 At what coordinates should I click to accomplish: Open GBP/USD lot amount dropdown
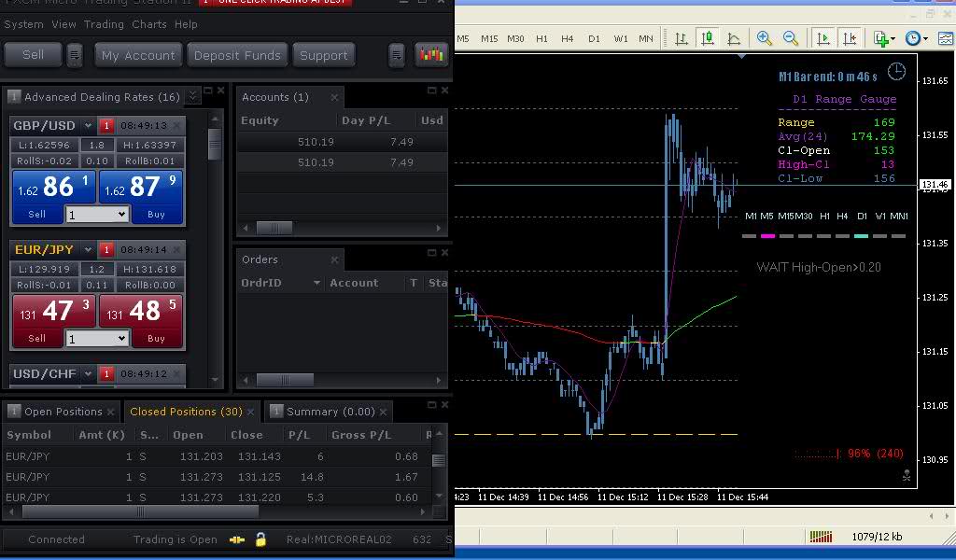coord(97,215)
